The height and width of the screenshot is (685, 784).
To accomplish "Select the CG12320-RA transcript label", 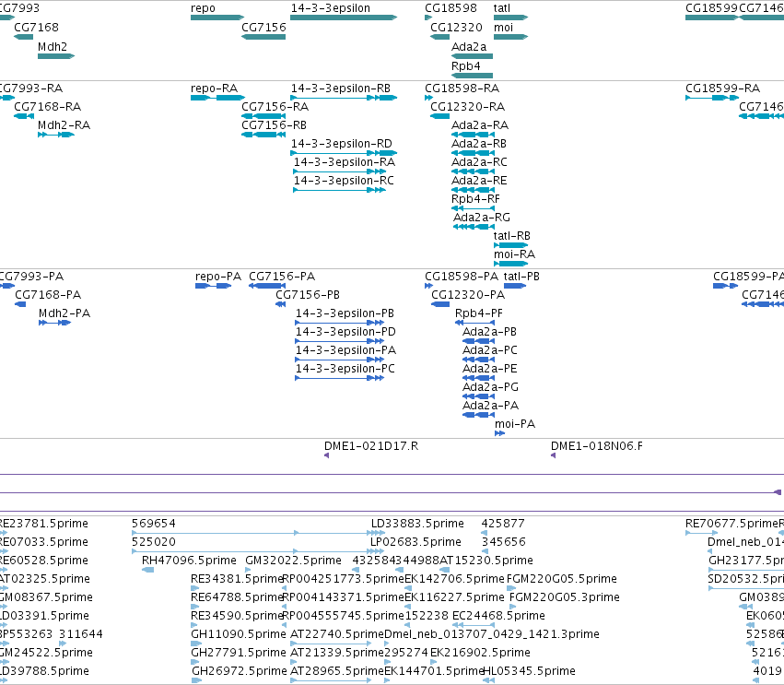I will click(467, 107).
